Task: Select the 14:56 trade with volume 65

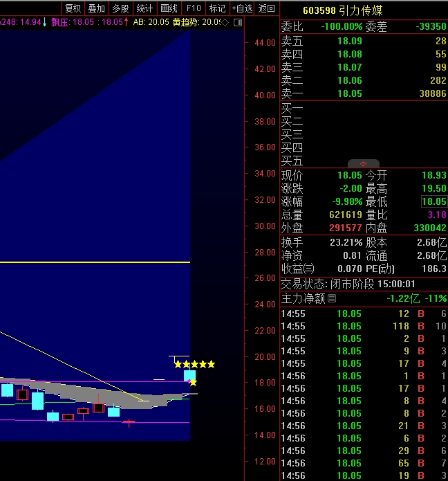Action: 364,463
